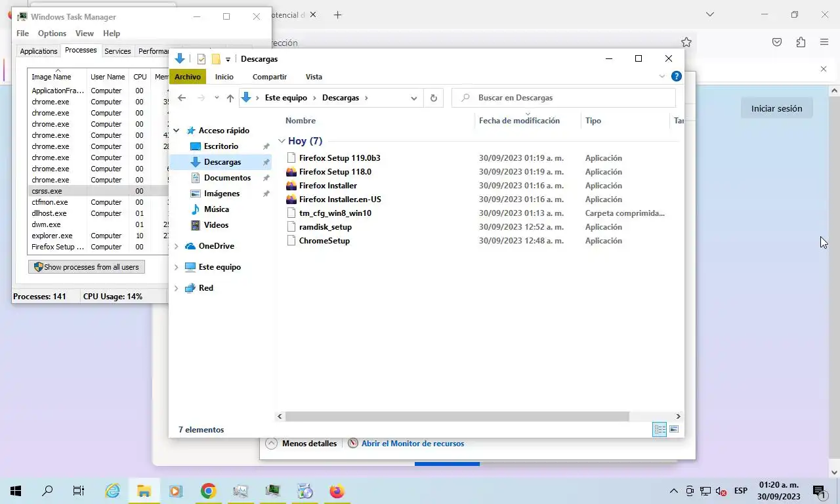Image resolution: width=840 pixels, height=504 pixels.
Task: Click the Properties checkmark icon in Descargas title bar
Action: click(201, 59)
